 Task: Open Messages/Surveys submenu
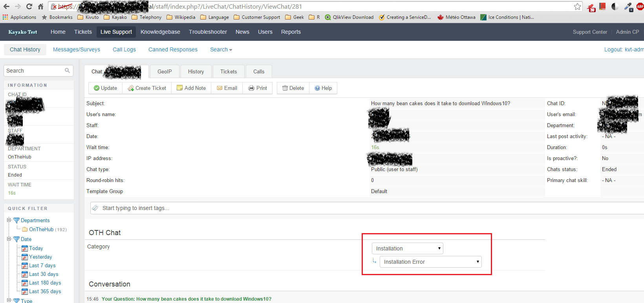pos(77,49)
